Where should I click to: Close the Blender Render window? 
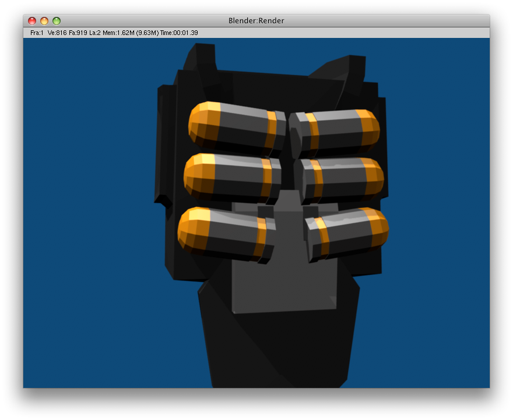tap(32, 21)
